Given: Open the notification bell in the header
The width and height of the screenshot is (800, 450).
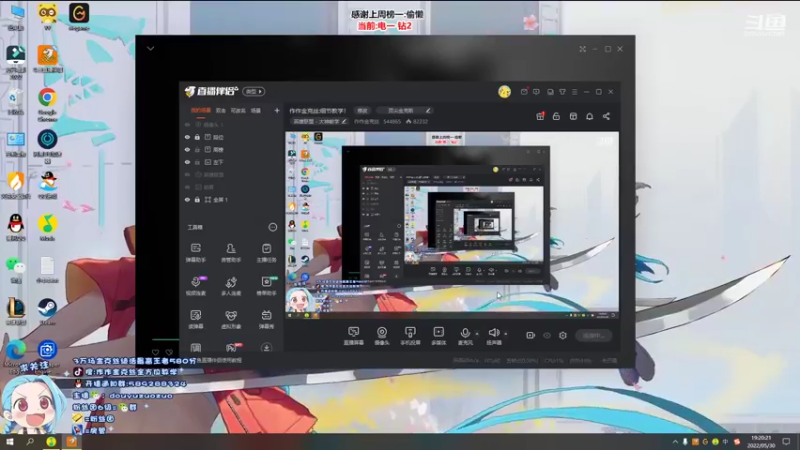Looking at the screenshot, I should pos(589,116).
